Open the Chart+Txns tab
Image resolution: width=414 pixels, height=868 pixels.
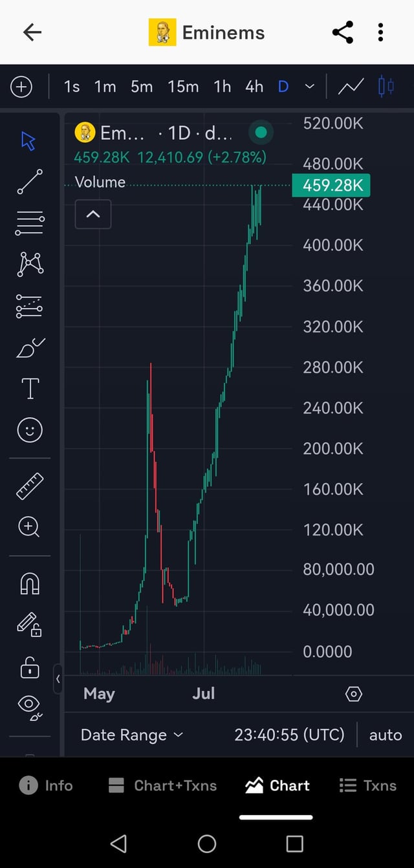[x=163, y=785]
